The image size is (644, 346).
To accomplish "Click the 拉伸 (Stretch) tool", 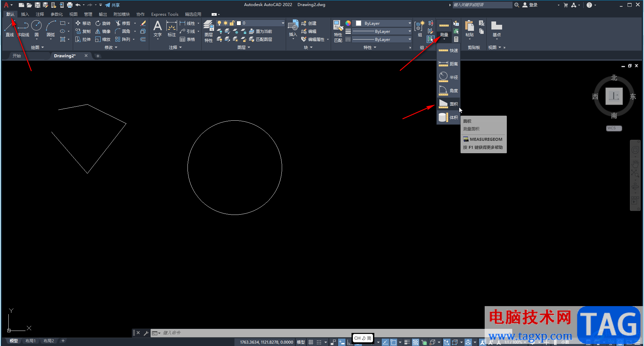I will point(83,39).
